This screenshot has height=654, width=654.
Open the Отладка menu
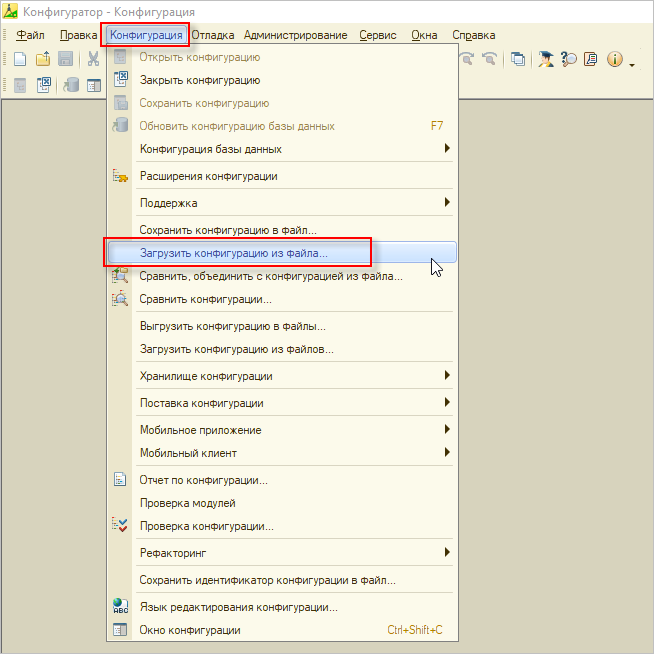pos(212,35)
